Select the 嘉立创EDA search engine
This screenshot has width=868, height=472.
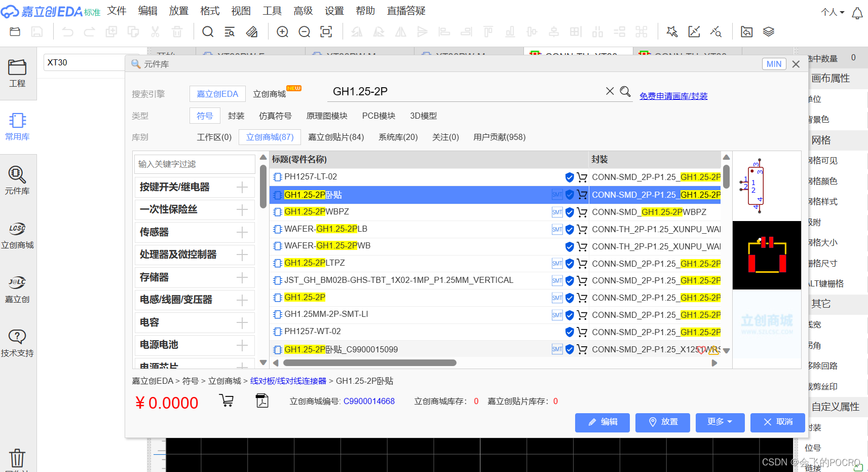[217, 94]
